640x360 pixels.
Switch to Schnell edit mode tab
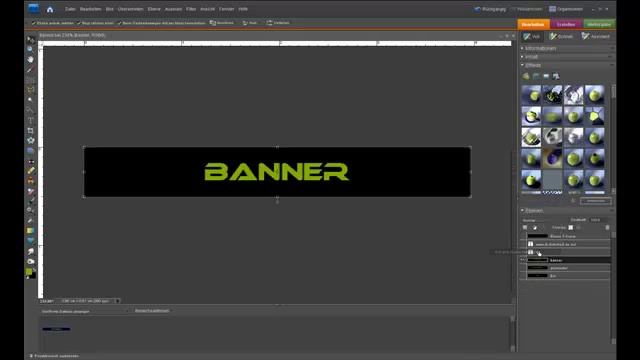pos(562,36)
